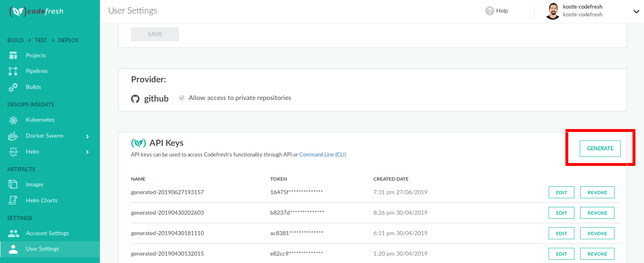
Task: Click the Pipelines icon in sidebar
Action: (x=13, y=71)
